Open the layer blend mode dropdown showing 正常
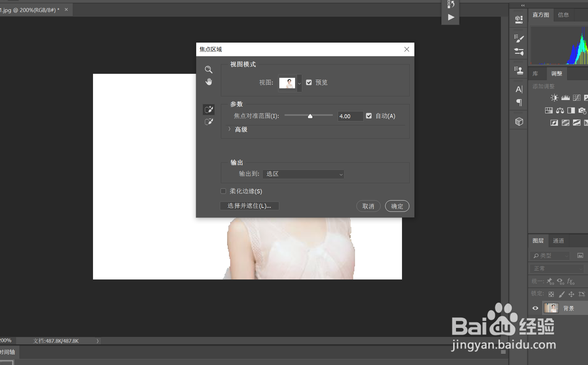This screenshot has width=588, height=365. (557, 268)
